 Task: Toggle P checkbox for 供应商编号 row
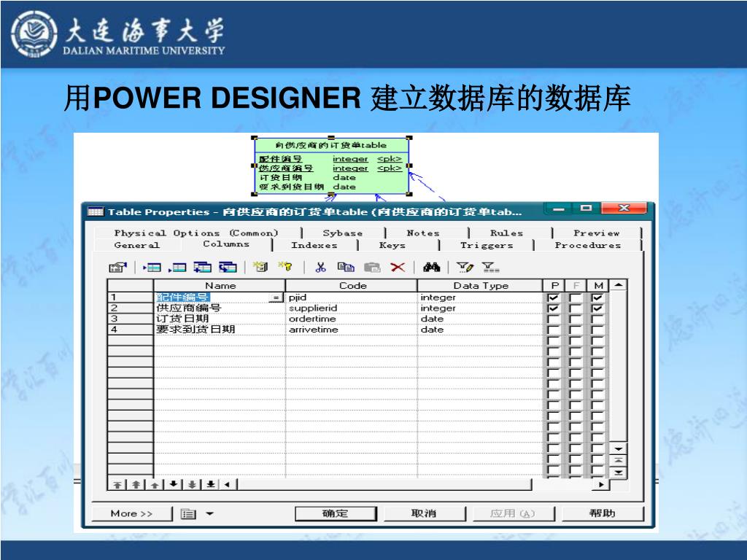coord(553,308)
